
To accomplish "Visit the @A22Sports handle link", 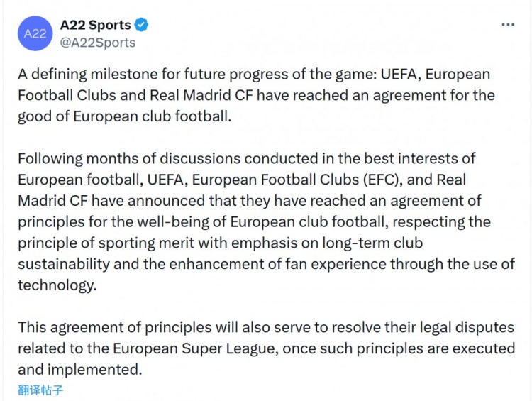I will tap(98, 43).
